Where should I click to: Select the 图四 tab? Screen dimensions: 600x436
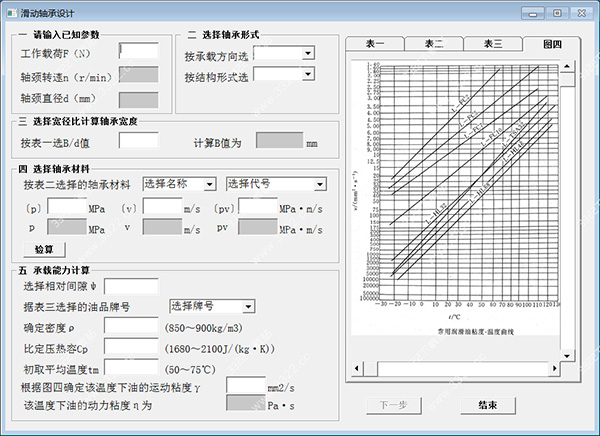click(x=552, y=44)
